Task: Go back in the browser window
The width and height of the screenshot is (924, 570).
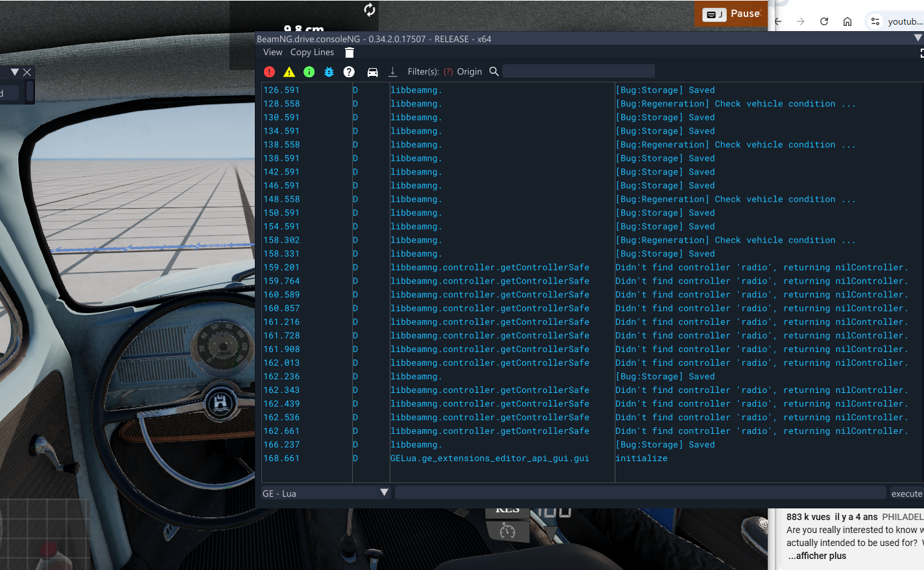Action: point(778,21)
